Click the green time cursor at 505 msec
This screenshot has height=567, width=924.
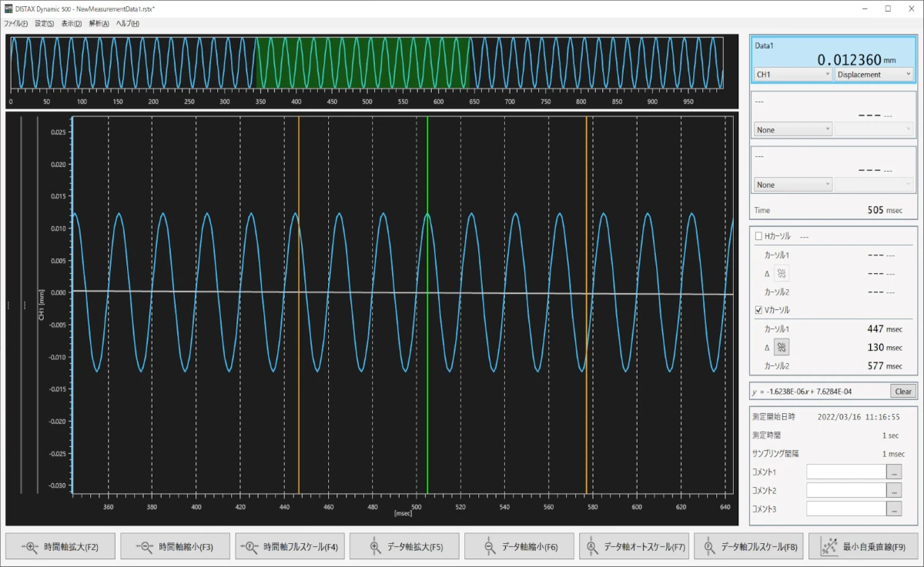(x=427, y=305)
